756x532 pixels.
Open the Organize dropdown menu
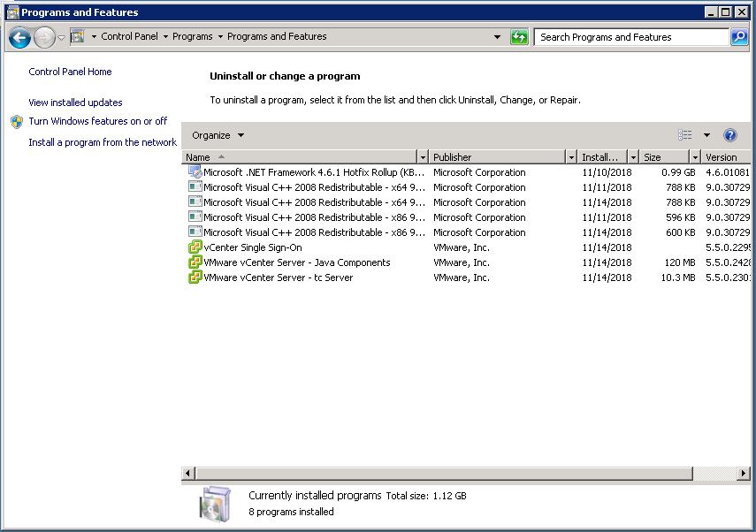218,135
